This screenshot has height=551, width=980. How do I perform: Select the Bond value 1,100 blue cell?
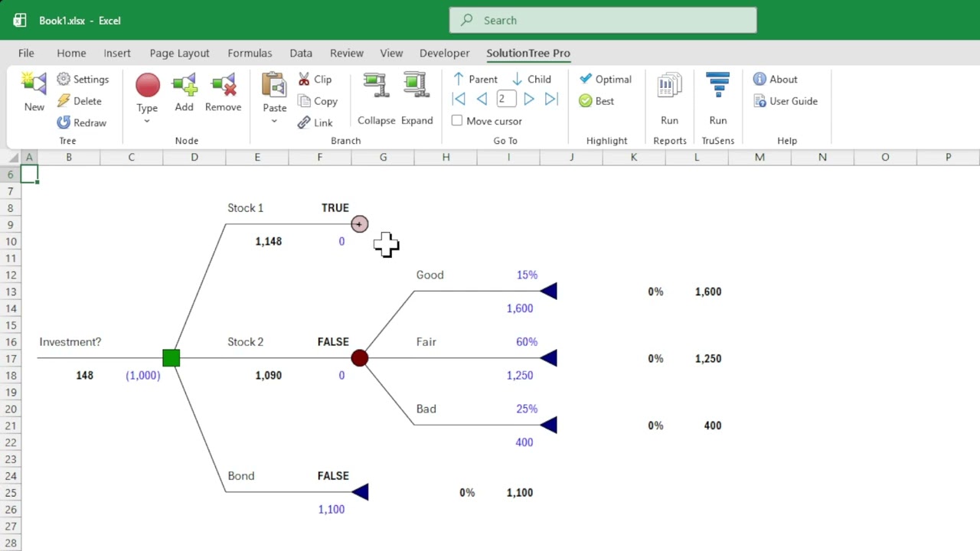tap(332, 509)
